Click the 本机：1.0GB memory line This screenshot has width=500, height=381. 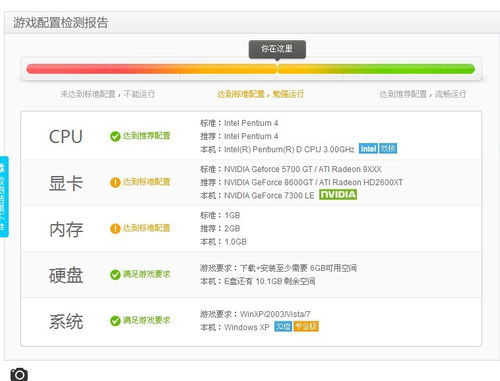coord(223,242)
